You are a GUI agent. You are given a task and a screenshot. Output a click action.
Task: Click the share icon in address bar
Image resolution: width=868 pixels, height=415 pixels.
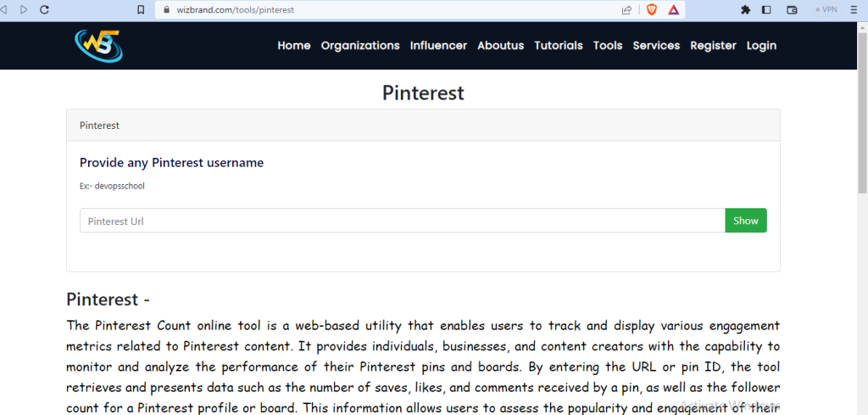point(626,9)
